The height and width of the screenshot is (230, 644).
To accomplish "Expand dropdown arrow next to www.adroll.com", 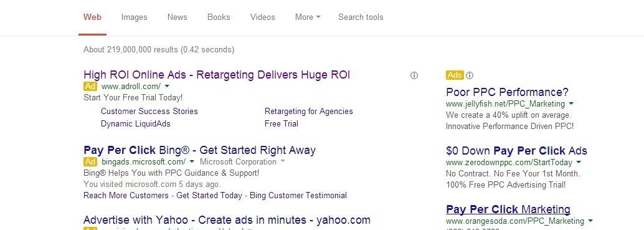I will 167,86.
